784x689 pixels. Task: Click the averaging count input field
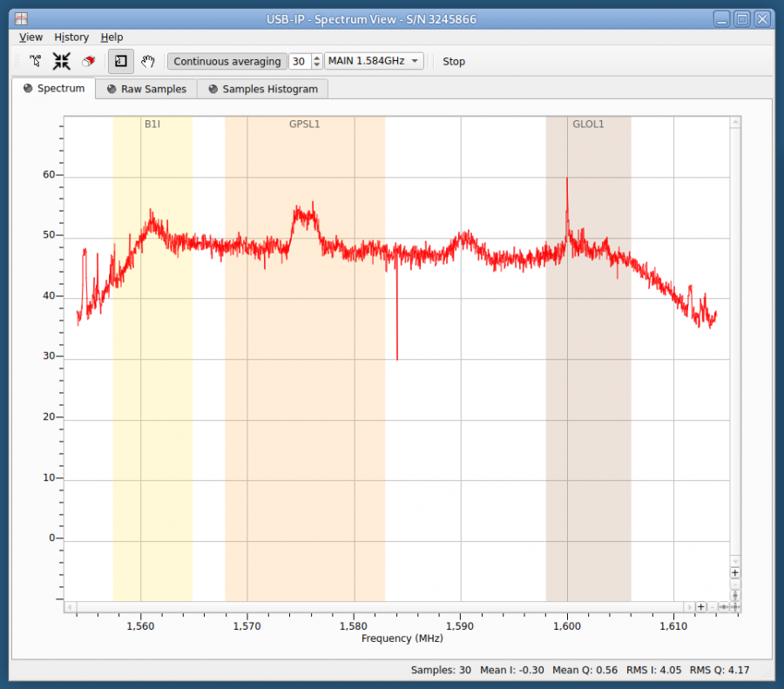[x=301, y=61]
